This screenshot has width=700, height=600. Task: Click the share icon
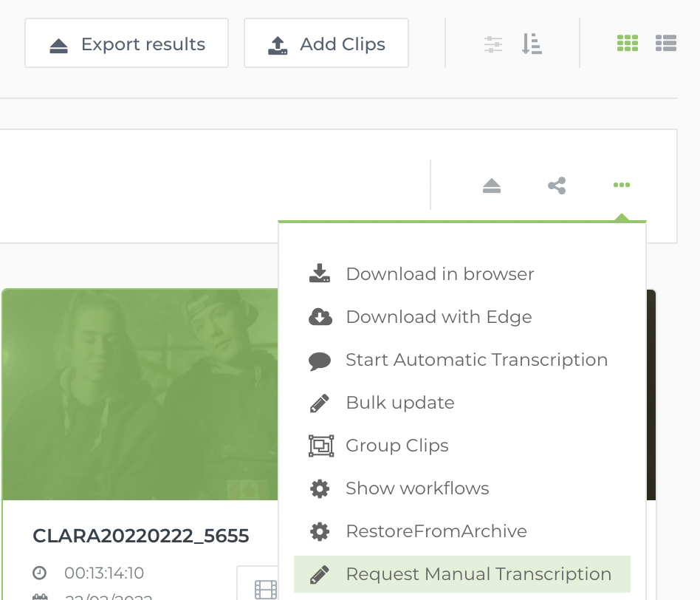557,185
